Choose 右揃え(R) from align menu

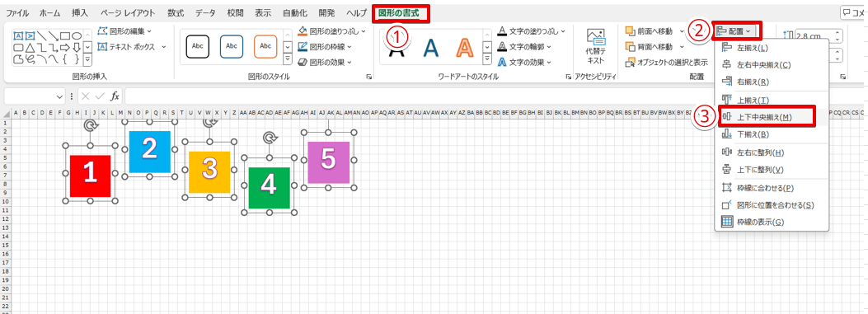click(x=772, y=82)
